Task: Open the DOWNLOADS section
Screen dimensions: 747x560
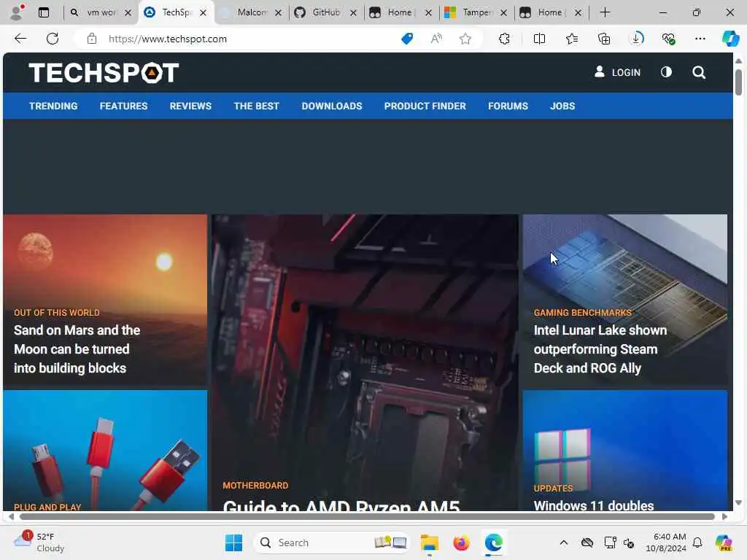Action: (x=332, y=106)
